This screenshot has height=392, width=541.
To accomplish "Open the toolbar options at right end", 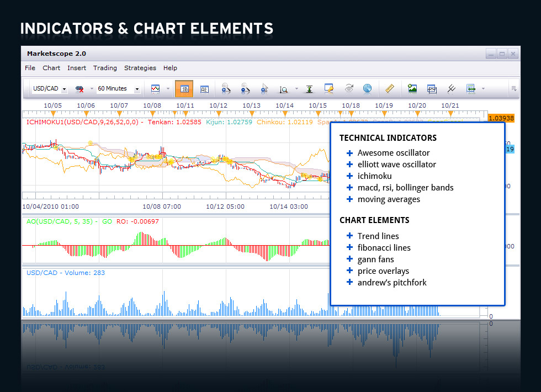I will coord(514,89).
